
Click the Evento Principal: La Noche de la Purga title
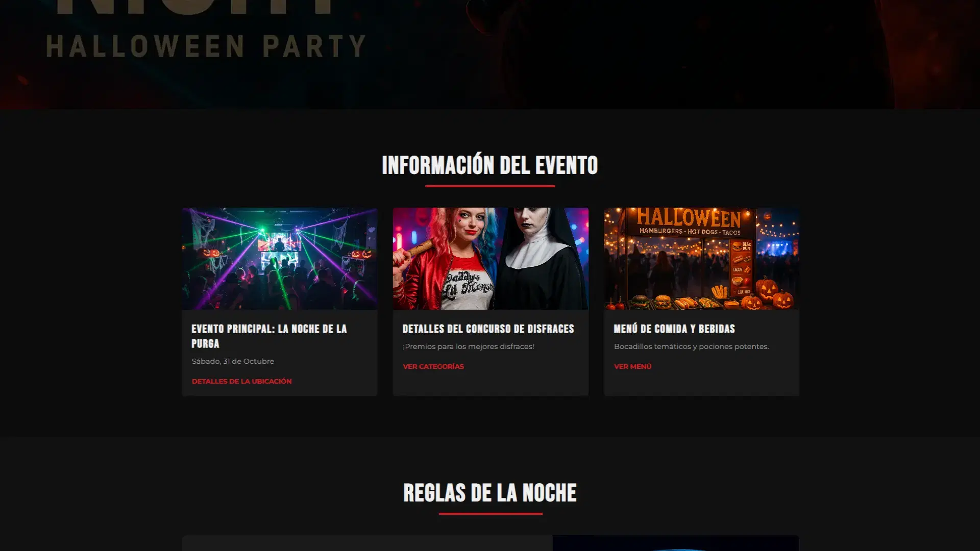[x=269, y=336]
